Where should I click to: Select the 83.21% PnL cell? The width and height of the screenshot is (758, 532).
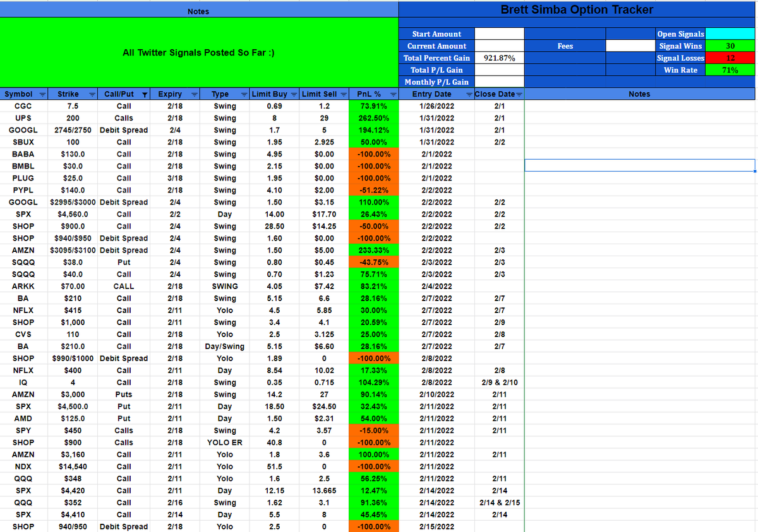373,286
